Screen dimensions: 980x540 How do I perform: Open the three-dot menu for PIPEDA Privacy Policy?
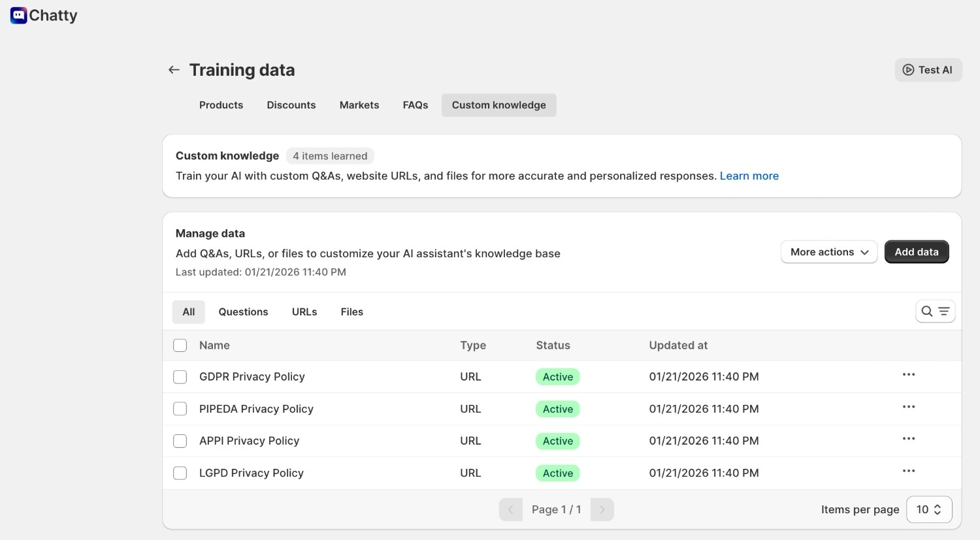[908, 407]
